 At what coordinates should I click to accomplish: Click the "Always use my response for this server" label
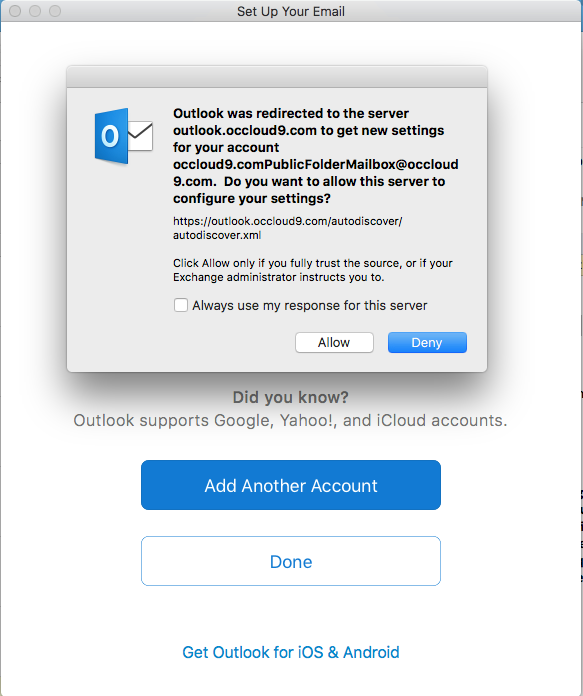tap(309, 305)
